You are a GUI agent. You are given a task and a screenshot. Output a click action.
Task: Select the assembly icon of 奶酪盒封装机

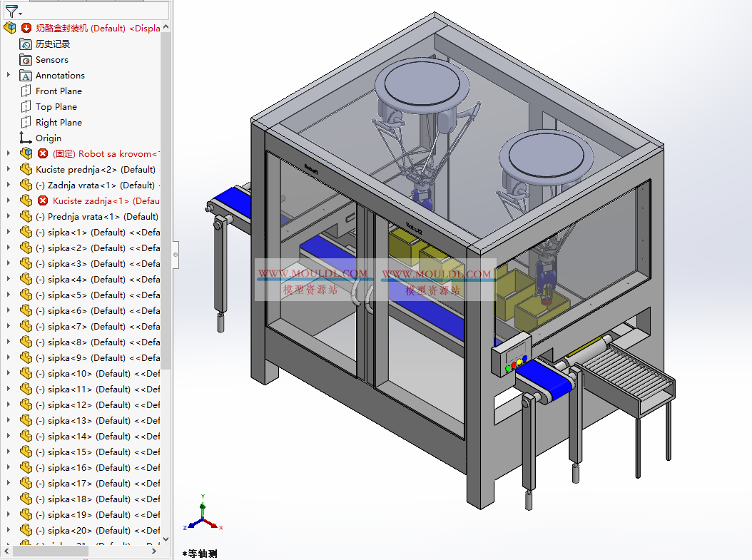(11, 27)
